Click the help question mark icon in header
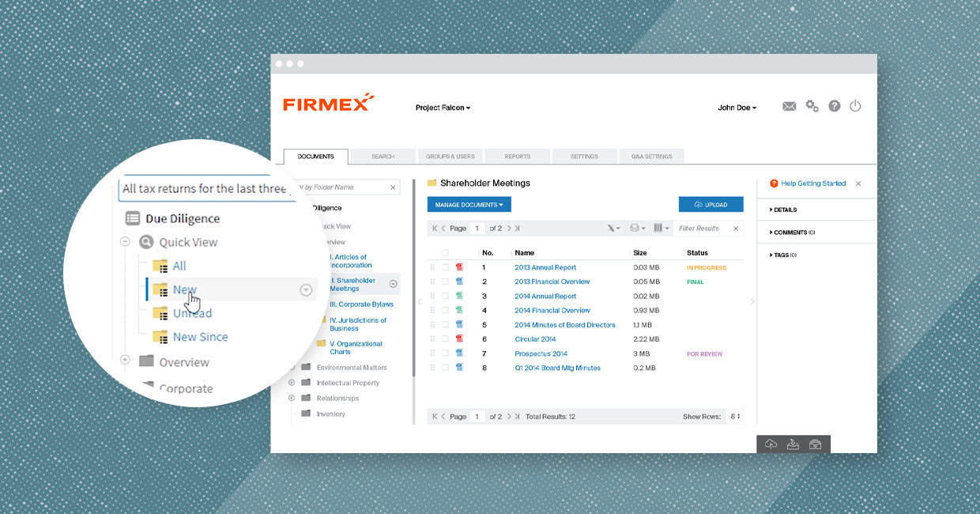Viewport: 980px width, 514px height. click(x=834, y=107)
